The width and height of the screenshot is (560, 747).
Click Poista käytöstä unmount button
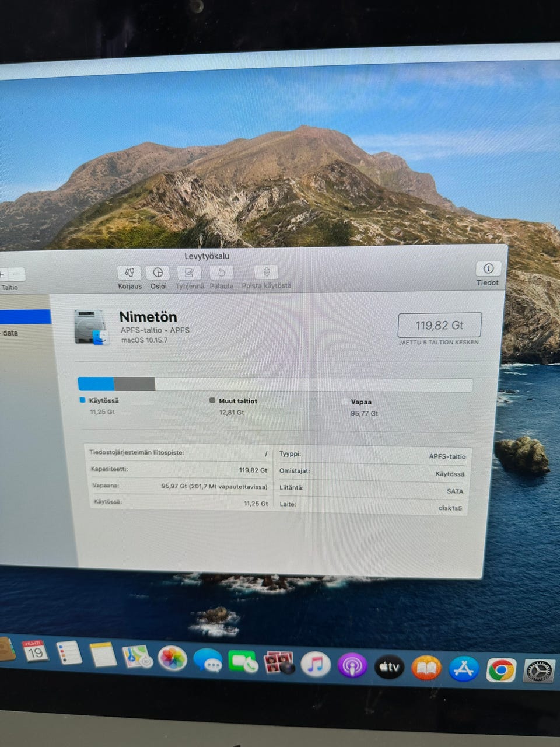(x=266, y=272)
